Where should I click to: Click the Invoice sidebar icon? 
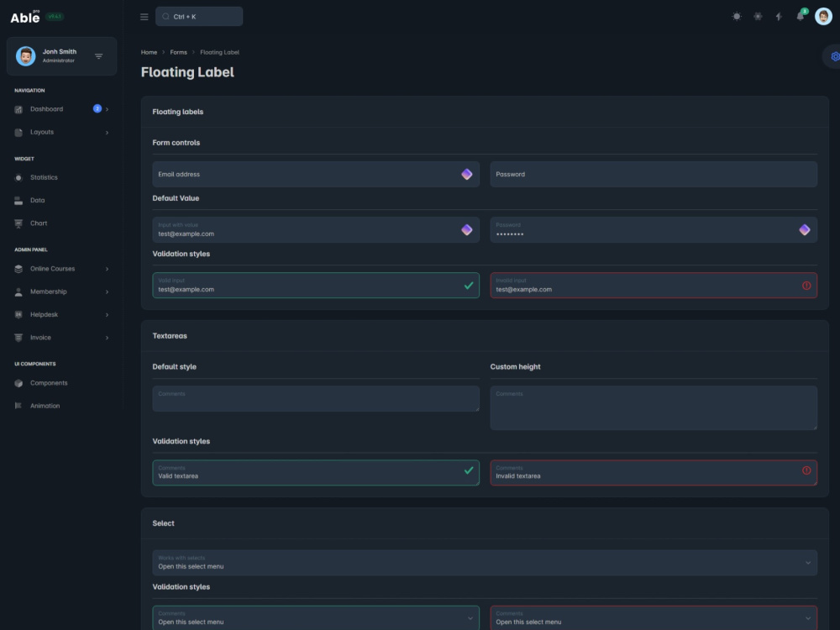coord(18,338)
